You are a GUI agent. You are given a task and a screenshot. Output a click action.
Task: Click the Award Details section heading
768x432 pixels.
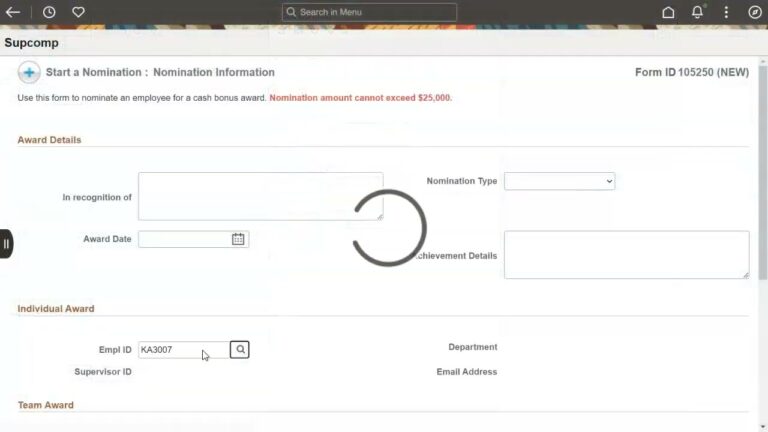tap(49, 140)
